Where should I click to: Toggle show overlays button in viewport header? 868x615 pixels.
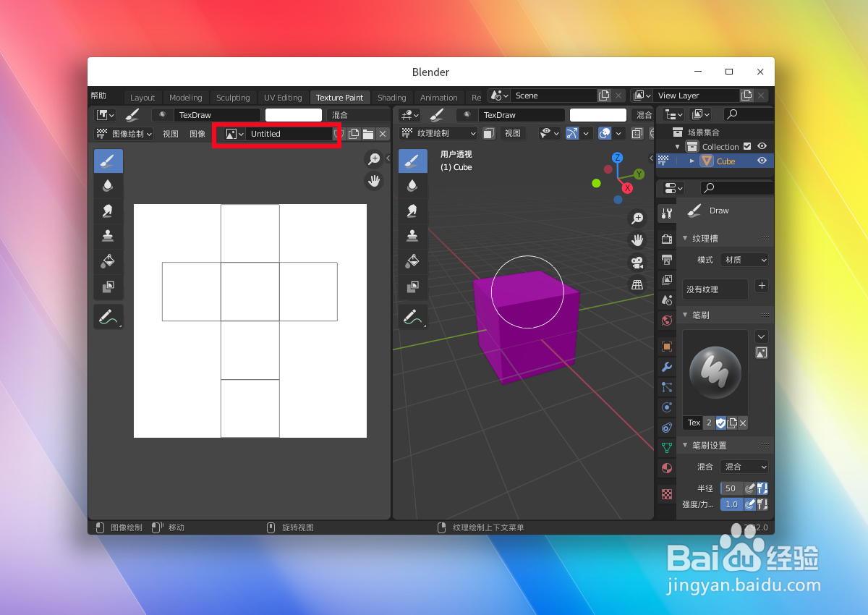(605, 133)
